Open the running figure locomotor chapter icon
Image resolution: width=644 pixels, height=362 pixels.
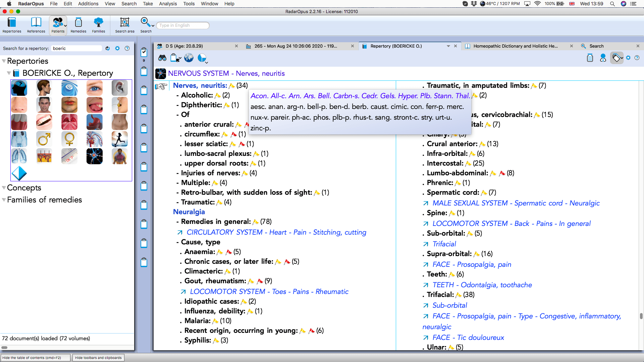pos(120,139)
